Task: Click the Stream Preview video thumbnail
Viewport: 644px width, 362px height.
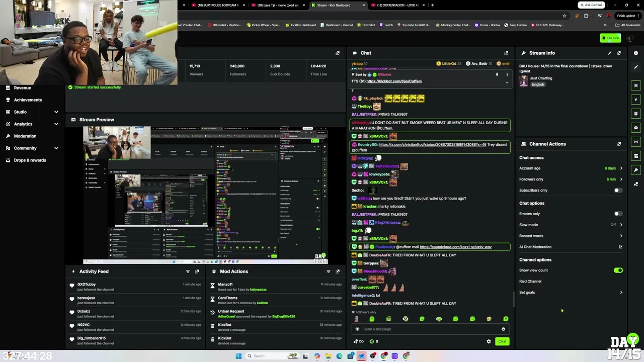Action: pyautogui.click(x=206, y=195)
